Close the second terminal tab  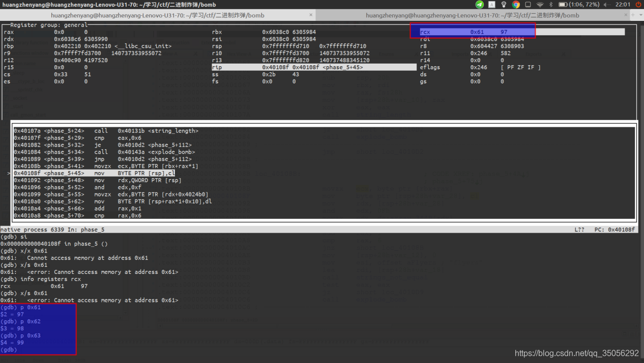[626, 15]
